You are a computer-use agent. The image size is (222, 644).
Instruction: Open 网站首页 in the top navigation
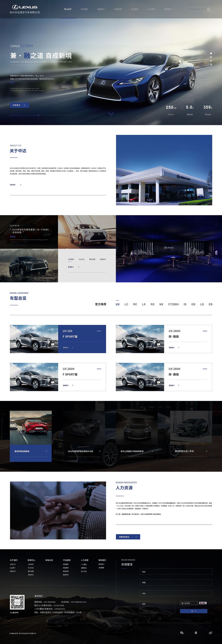point(68,9)
